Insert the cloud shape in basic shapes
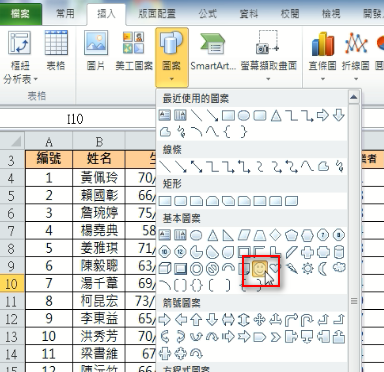The image size is (384, 372). coord(339,268)
